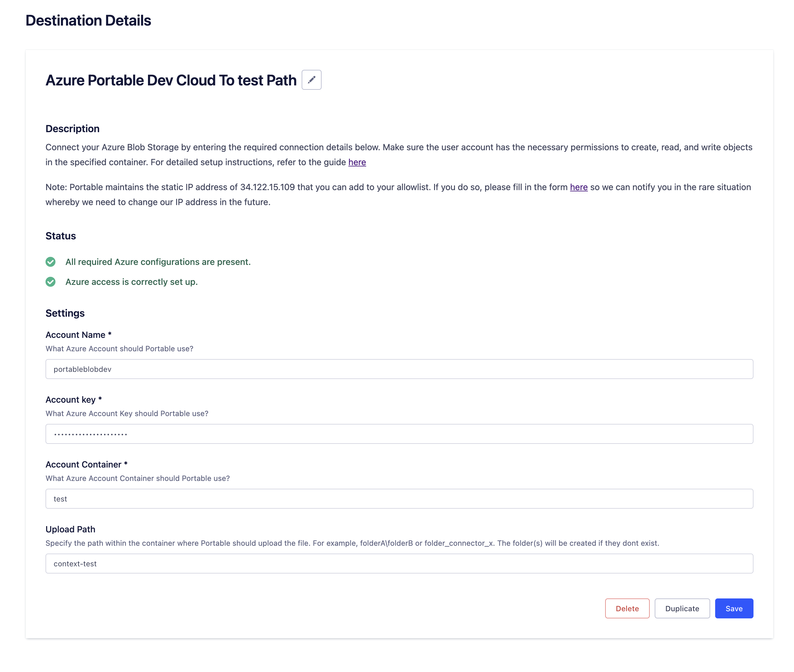Focus the Account Name input showing portableblobdev

pyautogui.click(x=399, y=369)
